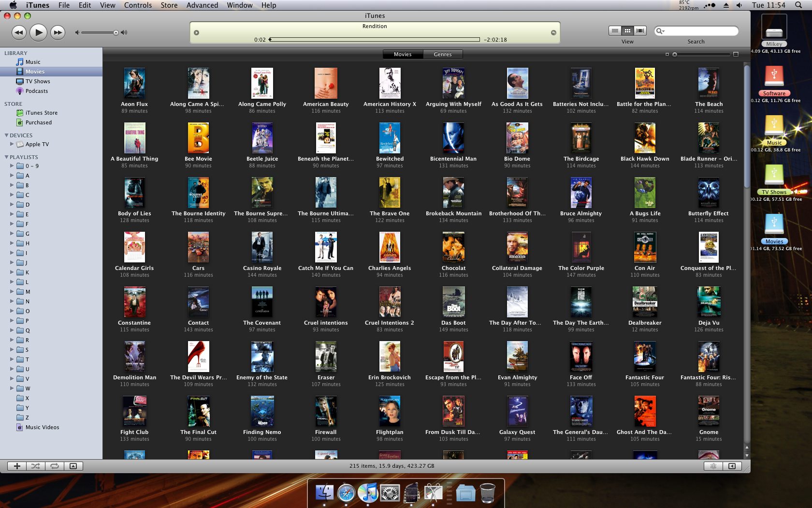Open the iTunes icon in the Dock
Screen dimensions: 812x508
[x=369, y=493]
